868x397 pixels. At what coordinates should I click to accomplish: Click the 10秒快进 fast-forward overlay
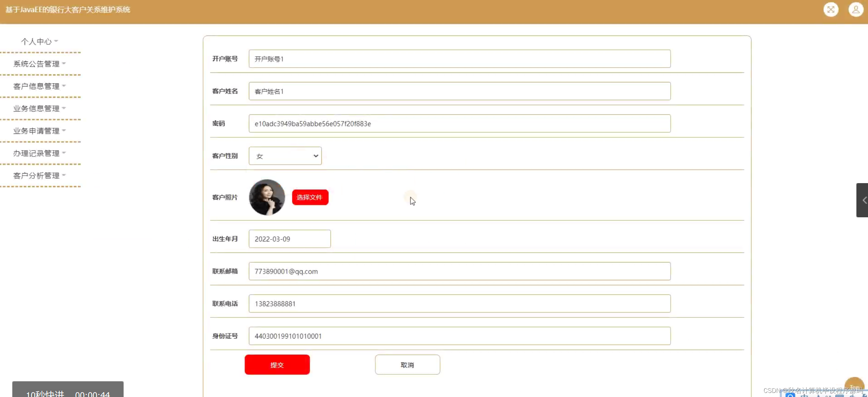tap(45, 393)
